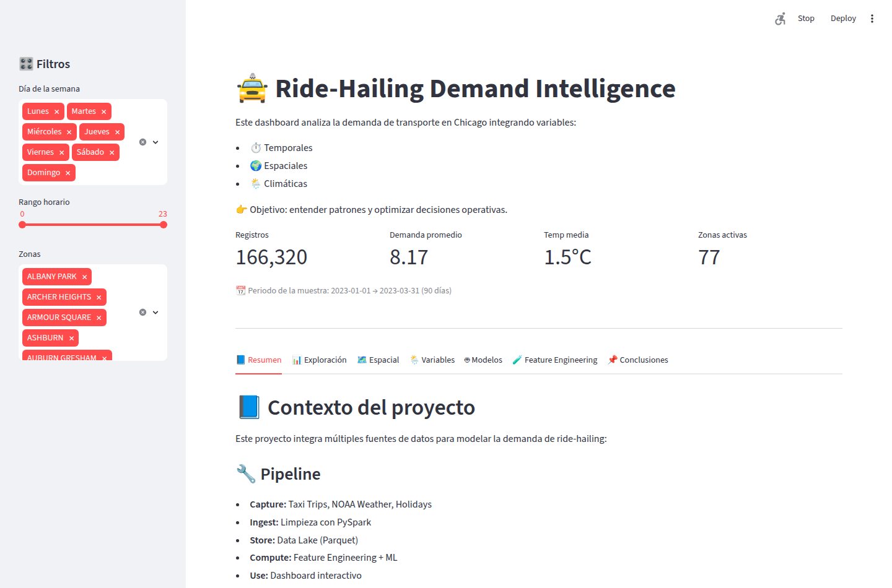Click the Ride-Hailing Demand Intelligence title
The image size is (892, 588).
[456, 89]
